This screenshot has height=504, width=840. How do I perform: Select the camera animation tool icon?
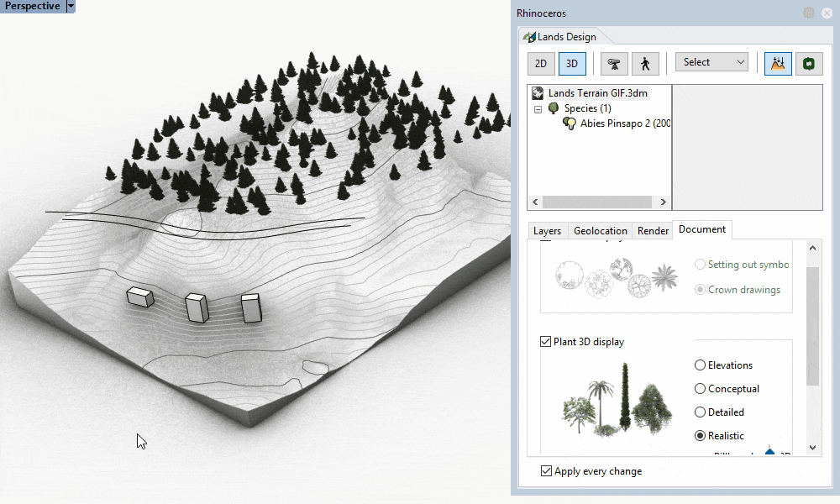[614, 63]
